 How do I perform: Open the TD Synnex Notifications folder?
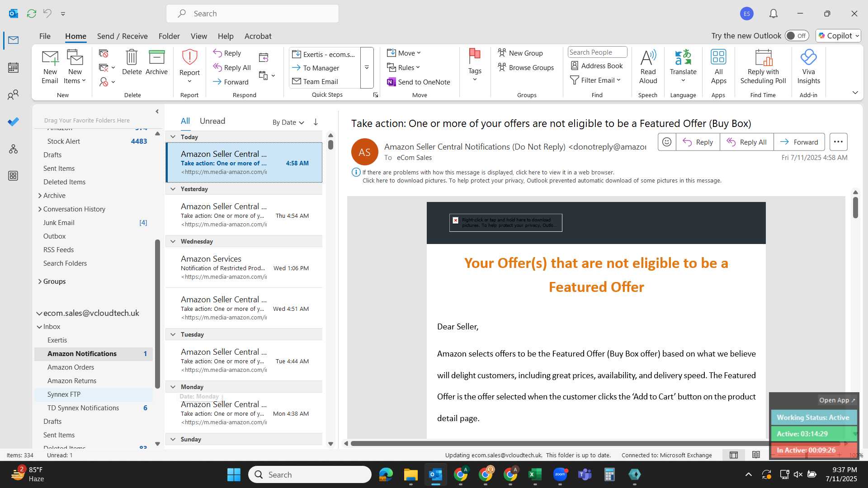(83, 408)
